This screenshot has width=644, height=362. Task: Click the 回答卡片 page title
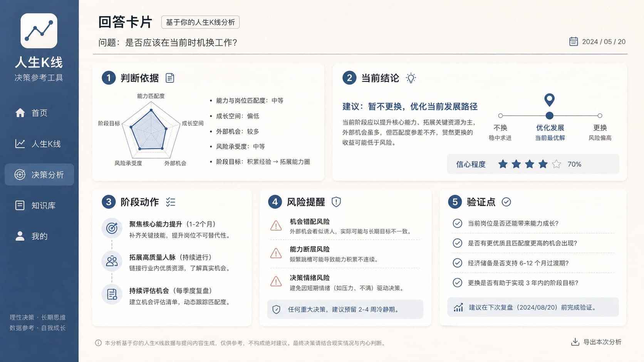click(125, 22)
